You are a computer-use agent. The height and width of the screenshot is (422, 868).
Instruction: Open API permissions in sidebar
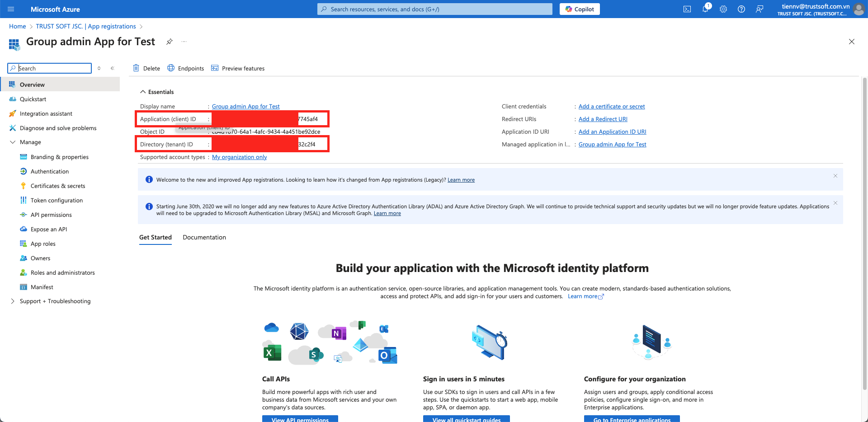(x=51, y=215)
